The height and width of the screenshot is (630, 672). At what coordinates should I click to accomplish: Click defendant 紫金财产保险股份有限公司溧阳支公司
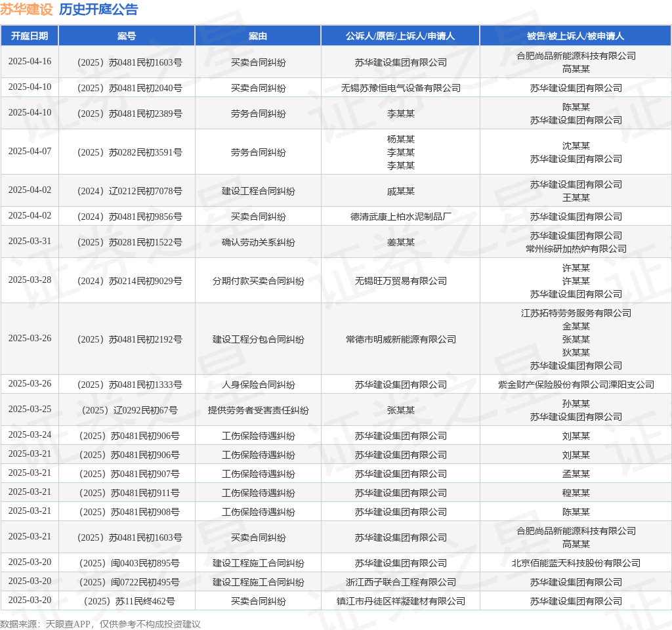[576, 385]
